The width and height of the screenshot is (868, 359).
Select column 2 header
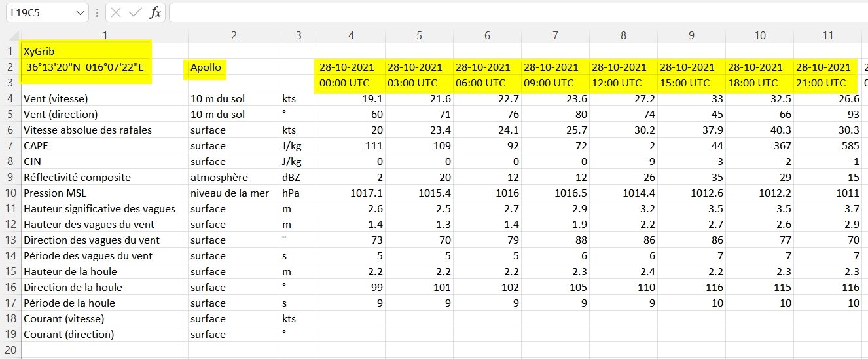pos(234,35)
